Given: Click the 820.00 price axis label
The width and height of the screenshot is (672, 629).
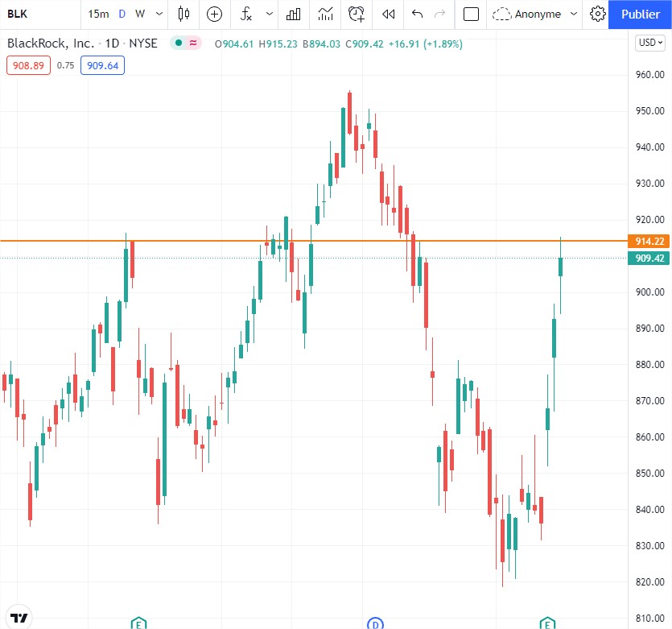Looking at the screenshot, I should tap(649, 581).
